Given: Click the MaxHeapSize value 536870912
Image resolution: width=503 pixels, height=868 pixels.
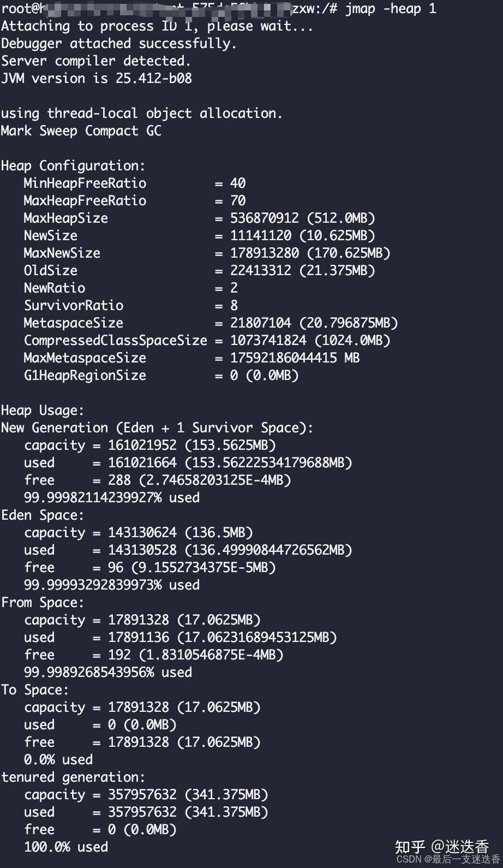Looking at the screenshot, I should (265, 218).
